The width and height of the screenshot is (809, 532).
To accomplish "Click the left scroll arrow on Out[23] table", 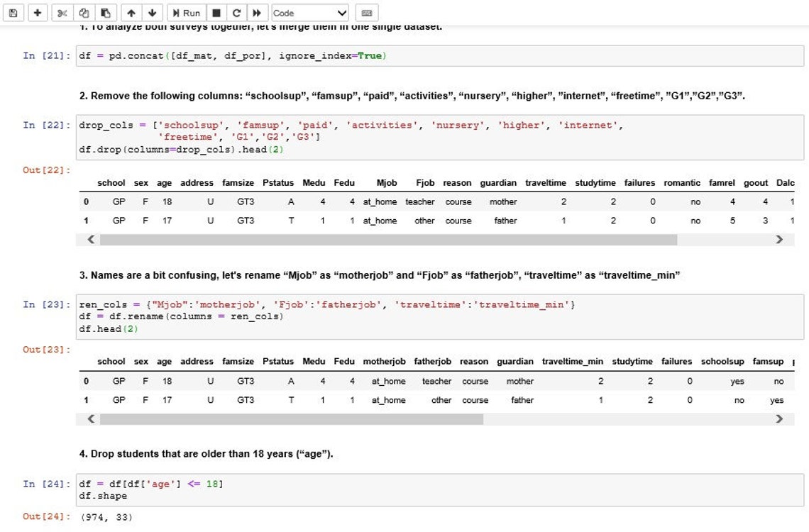I will click(90, 419).
